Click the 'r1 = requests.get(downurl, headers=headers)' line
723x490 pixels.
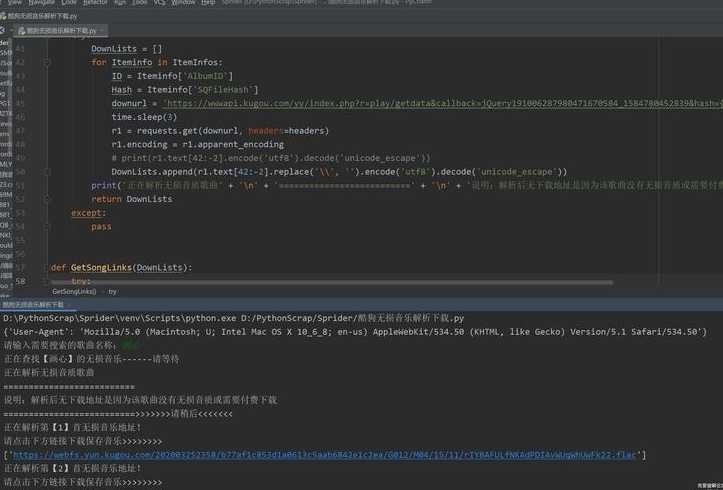point(220,131)
